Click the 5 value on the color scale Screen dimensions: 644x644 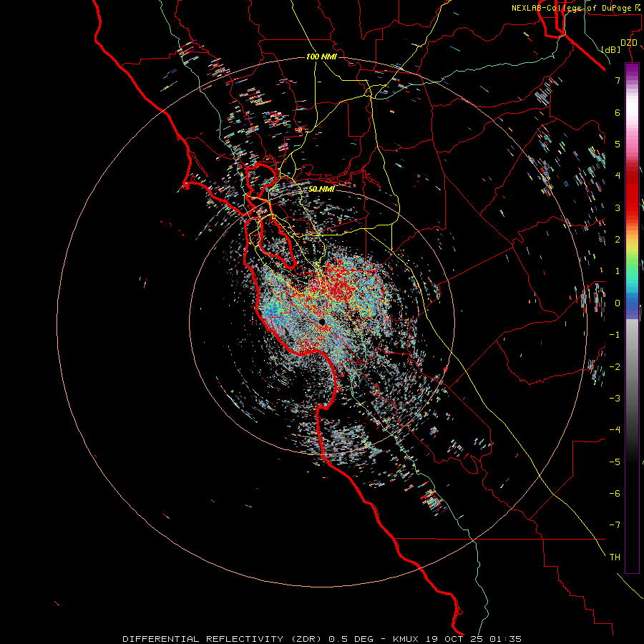(618, 144)
